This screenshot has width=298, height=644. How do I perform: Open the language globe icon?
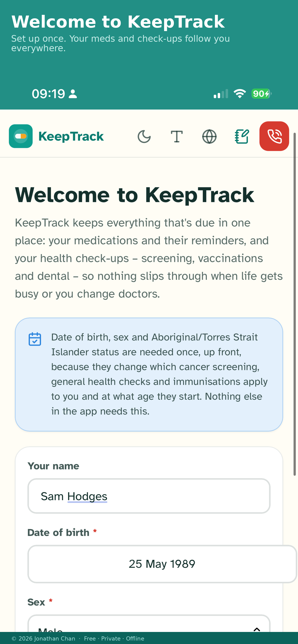(209, 137)
